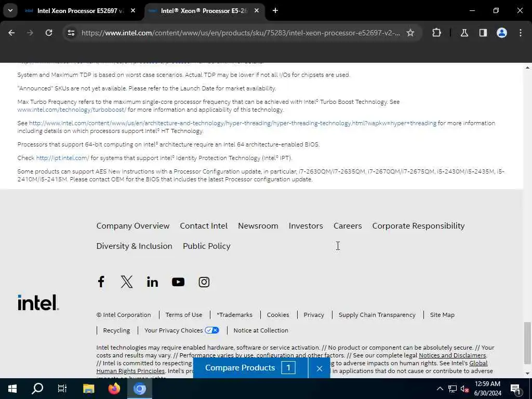Open the notification center icon
This screenshot has height=399, width=532.
(x=516, y=389)
